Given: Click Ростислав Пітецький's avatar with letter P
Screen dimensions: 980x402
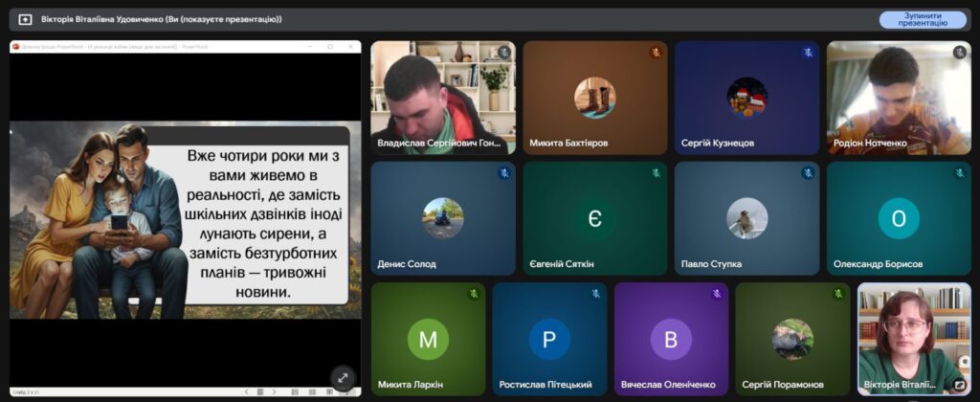Looking at the screenshot, I should tap(549, 339).
